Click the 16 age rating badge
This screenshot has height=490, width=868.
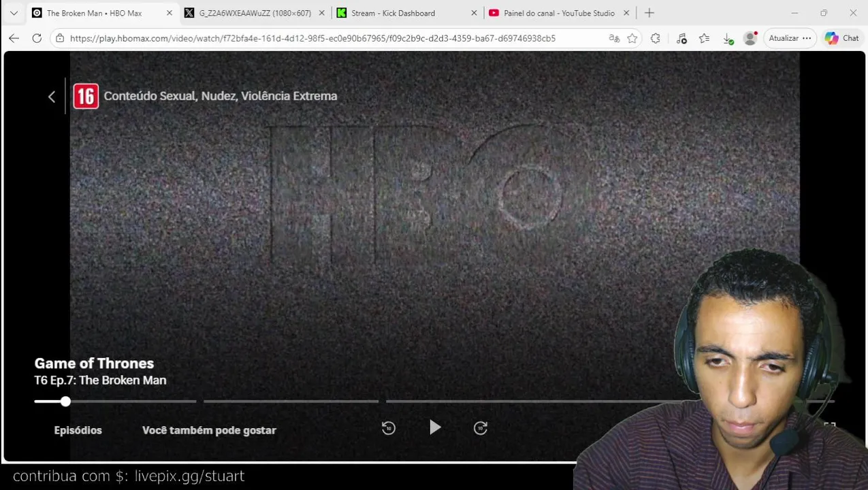[86, 97]
